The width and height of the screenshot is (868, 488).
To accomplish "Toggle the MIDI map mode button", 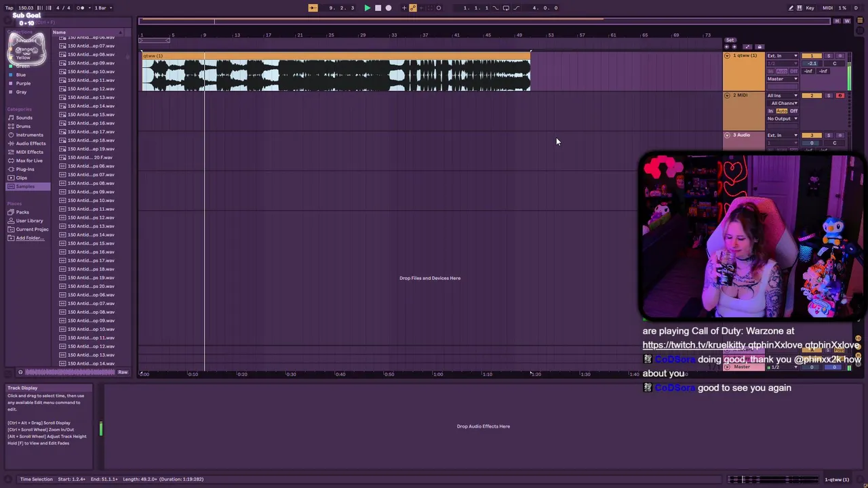I will [x=828, y=8].
